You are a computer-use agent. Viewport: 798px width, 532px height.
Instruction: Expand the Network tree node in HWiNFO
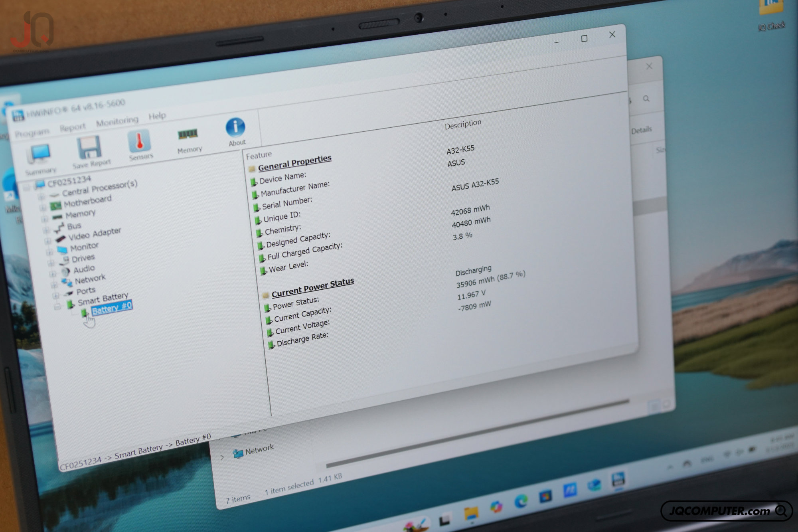pos(54,285)
